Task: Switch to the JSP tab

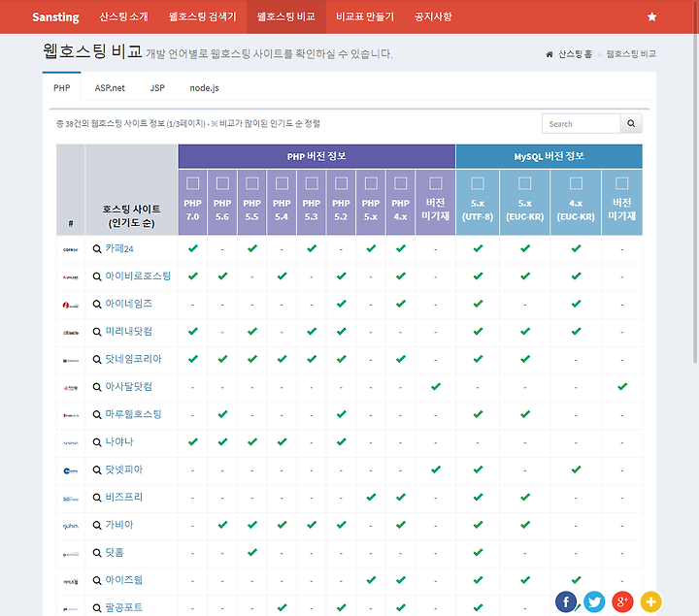Action: [x=157, y=87]
